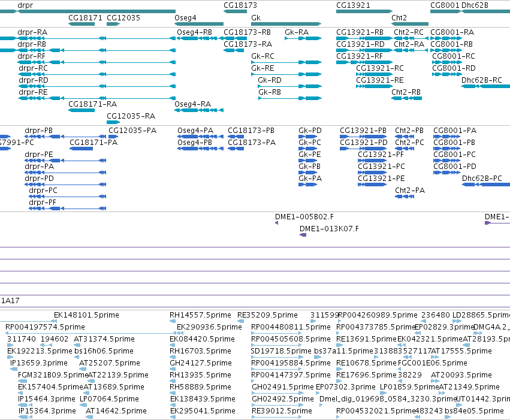Open protein Cht2-PB
This screenshot has height=420, width=510.
(405, 137)
